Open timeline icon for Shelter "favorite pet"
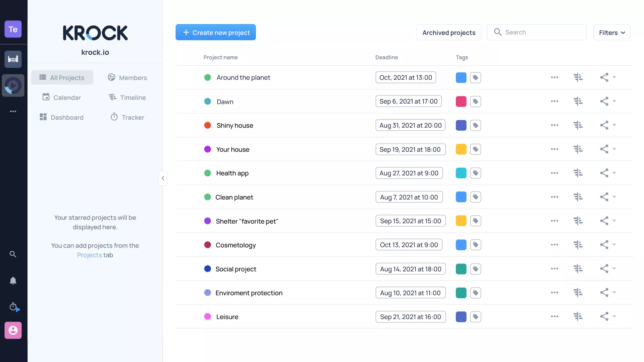This screenshot has height=362, width=644. pos(578,221)
